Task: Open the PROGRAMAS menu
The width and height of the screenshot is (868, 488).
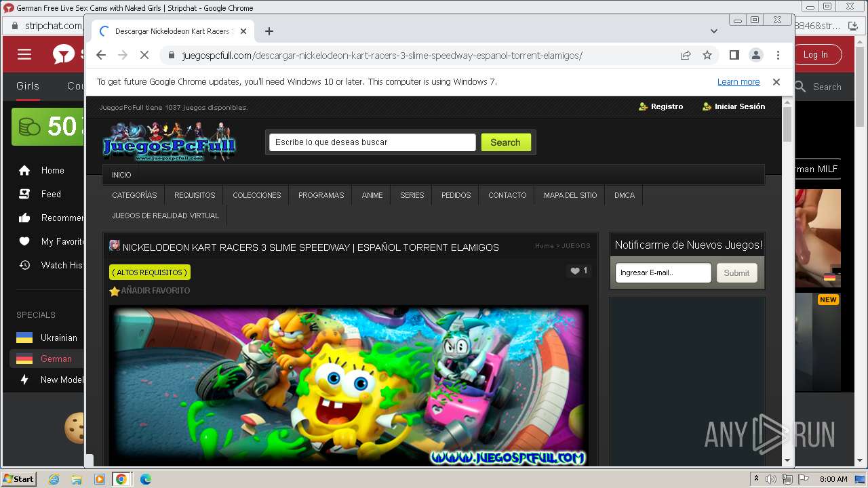Action: coord(321,195)
